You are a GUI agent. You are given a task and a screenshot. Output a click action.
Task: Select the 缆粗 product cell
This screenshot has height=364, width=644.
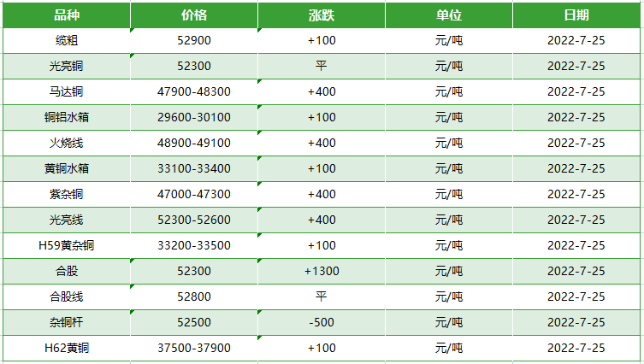pos(67,41)
